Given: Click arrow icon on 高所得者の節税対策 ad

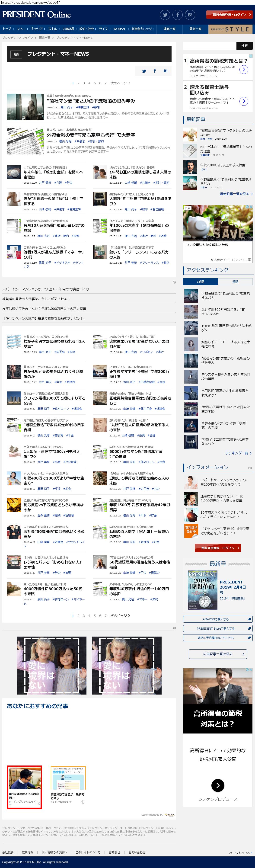Looking at the screenshot, I should (x=244, y=69).
